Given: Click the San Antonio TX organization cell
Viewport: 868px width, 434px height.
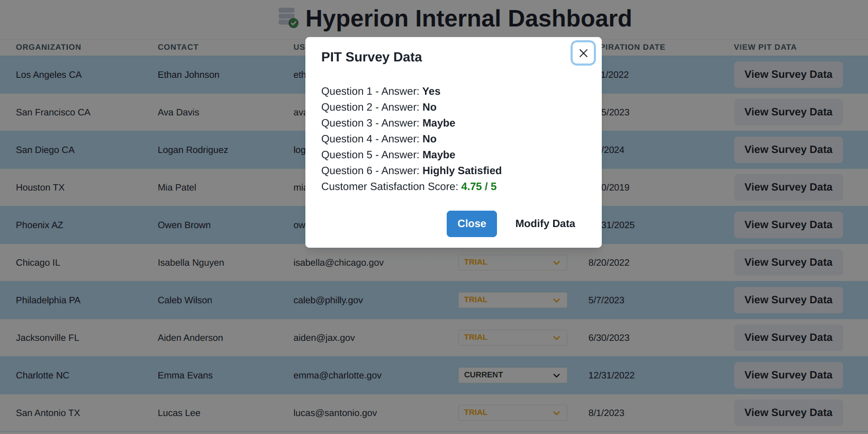Looking at the screenshot, I should [x=48, y=413].
